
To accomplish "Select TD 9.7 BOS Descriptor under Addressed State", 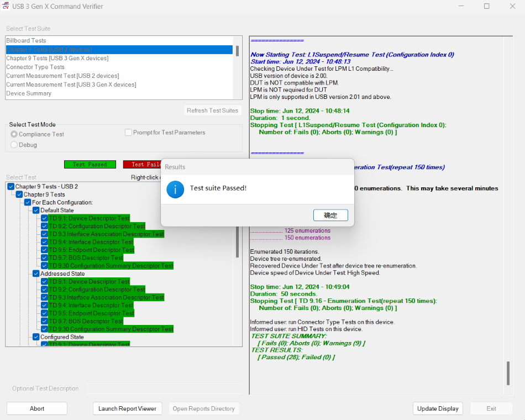I will pos(86,321).
